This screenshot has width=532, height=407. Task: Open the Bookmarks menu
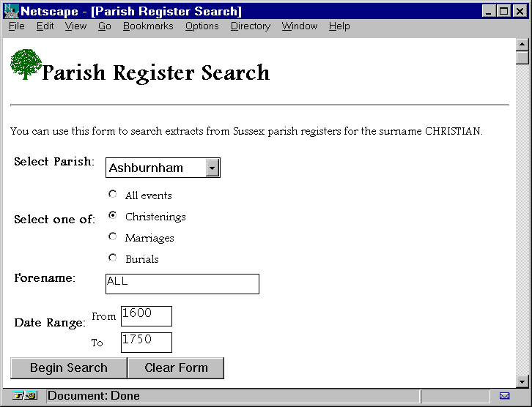[148, 26]
